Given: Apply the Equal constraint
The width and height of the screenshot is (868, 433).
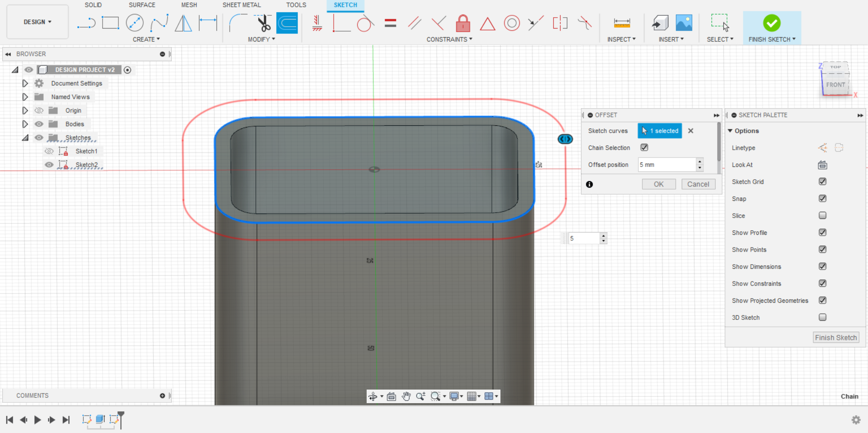Looking at the screenshot, I should pyautogui.click(x=391, y=23).
